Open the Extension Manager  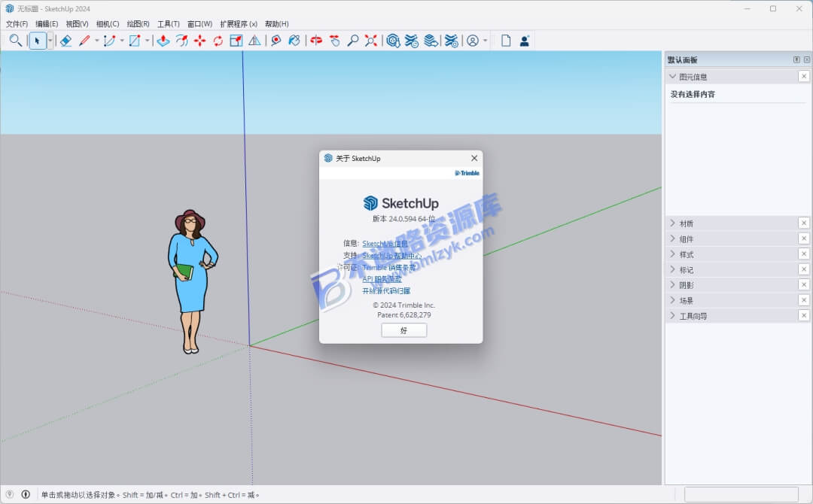(x=452, y=41)
